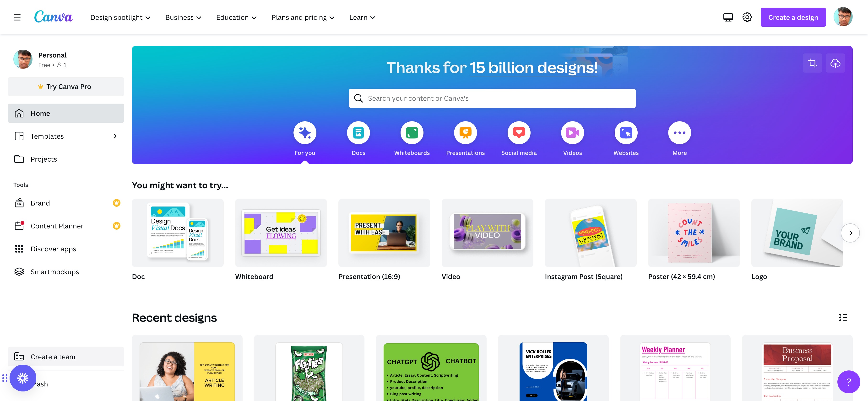Open the settings gear icon

747,17
